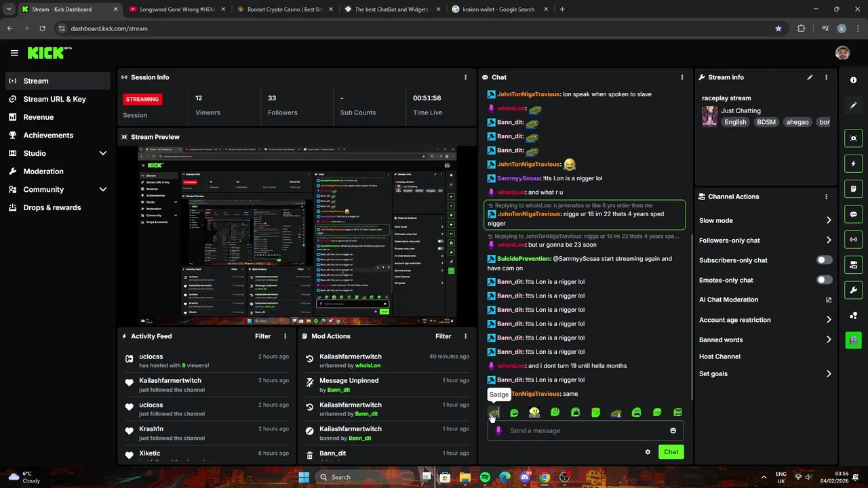Toggle the document widget icon in right sidebar
The height and width of the screenshot is (488, 868).
[x=853, y=188]
